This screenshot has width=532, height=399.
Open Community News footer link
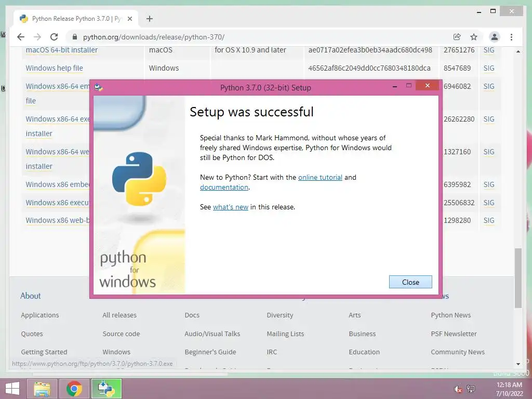[458, 352]
